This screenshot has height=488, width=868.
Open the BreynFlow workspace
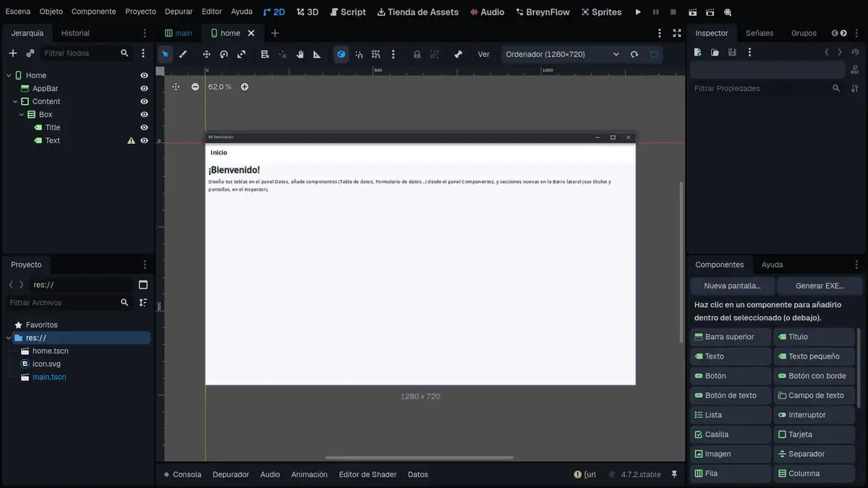542,12
